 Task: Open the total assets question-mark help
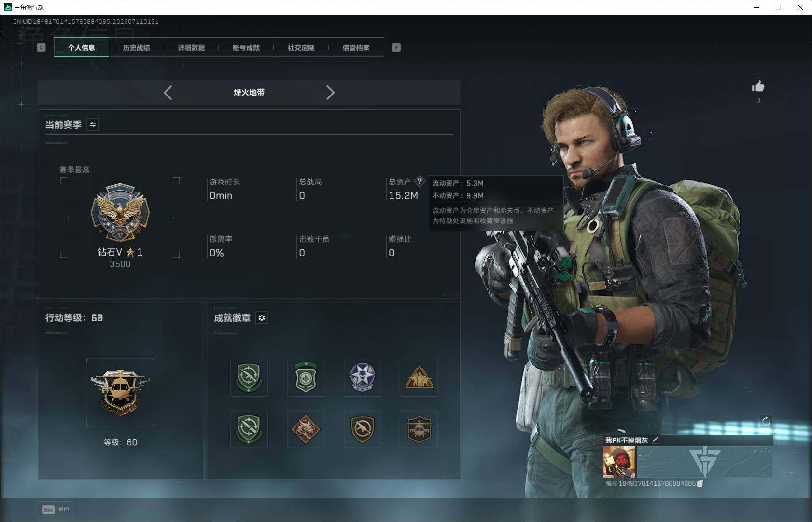click(x=420, y=181)
